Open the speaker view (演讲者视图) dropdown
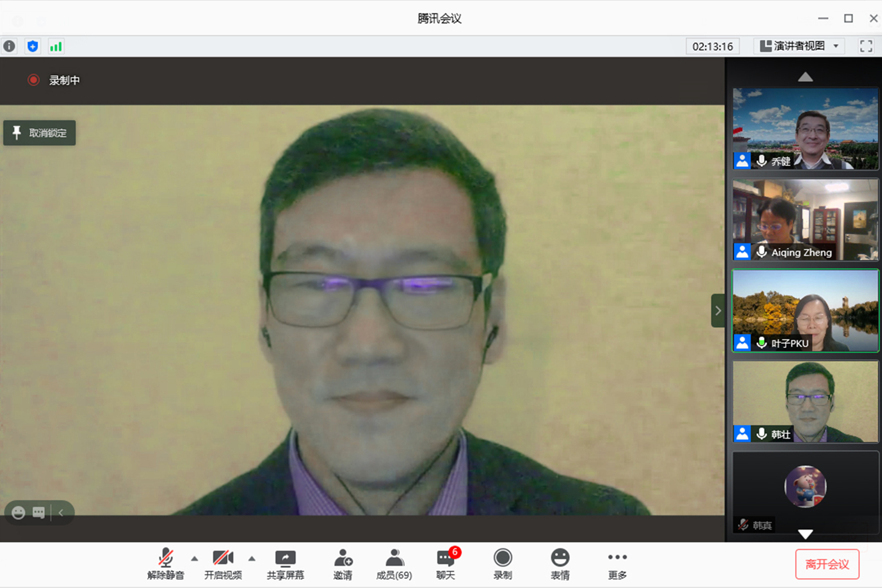The height and width of the screenshot is (588, 882). point(799,46)
